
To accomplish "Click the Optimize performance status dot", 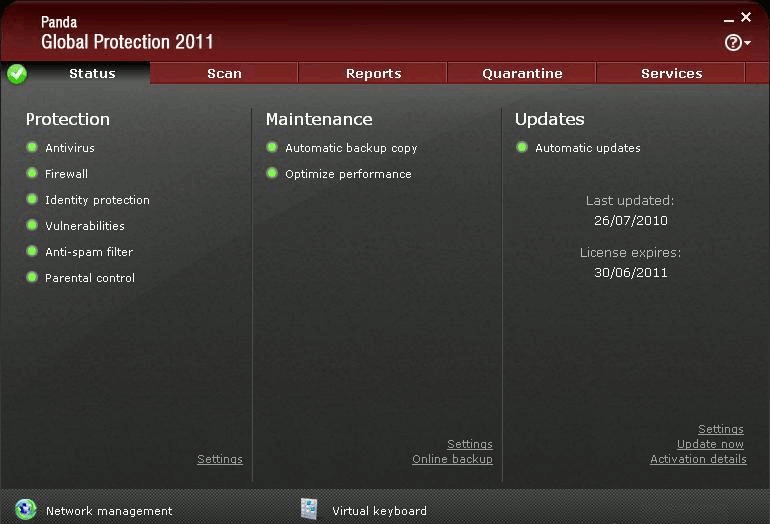I will point(272,173).
